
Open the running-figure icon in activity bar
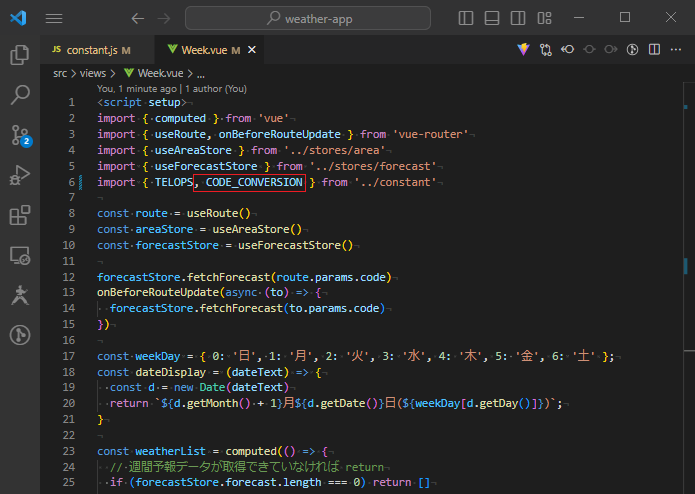(20, 295)
